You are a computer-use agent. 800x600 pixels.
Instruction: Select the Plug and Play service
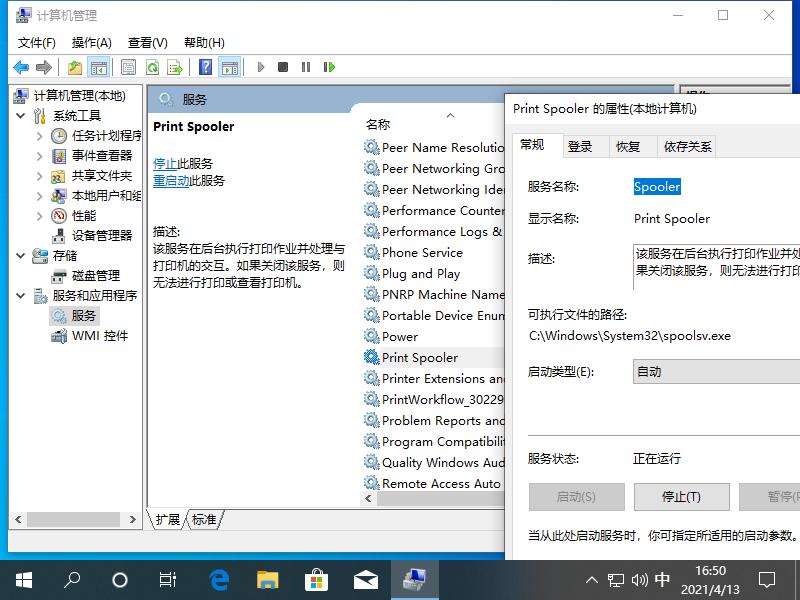434,273
